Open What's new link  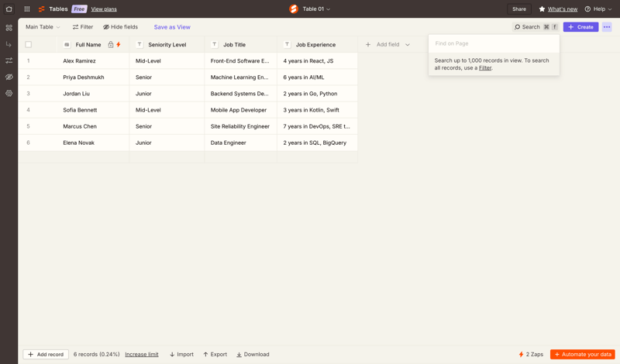click(563, 9)
